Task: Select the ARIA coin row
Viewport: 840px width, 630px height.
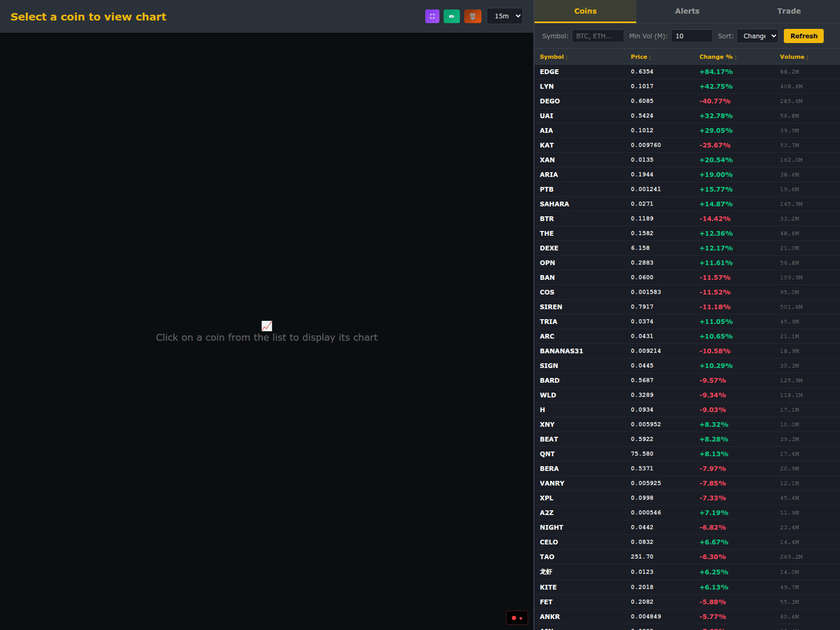Action: [687, 175]
